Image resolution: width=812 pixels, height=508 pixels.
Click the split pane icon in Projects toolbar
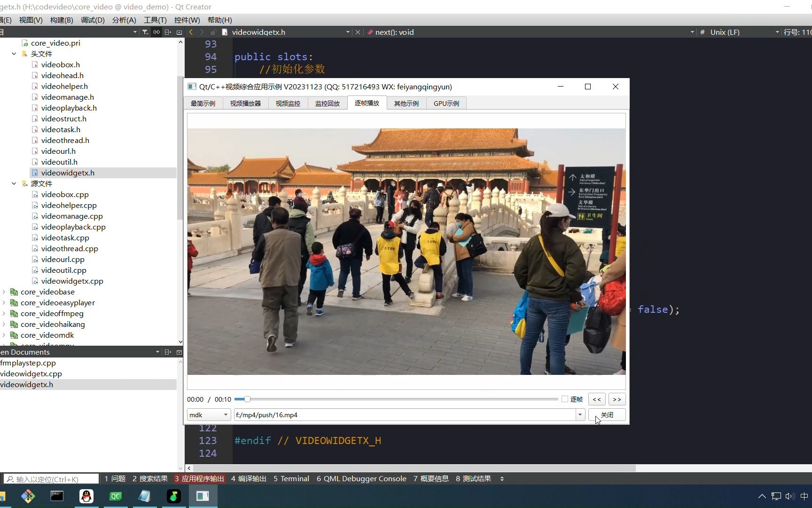168,32
